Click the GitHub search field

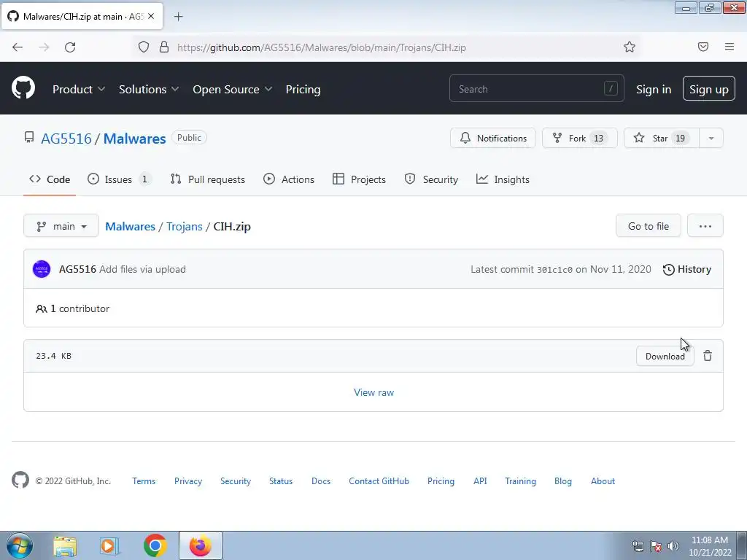(536, 88)
